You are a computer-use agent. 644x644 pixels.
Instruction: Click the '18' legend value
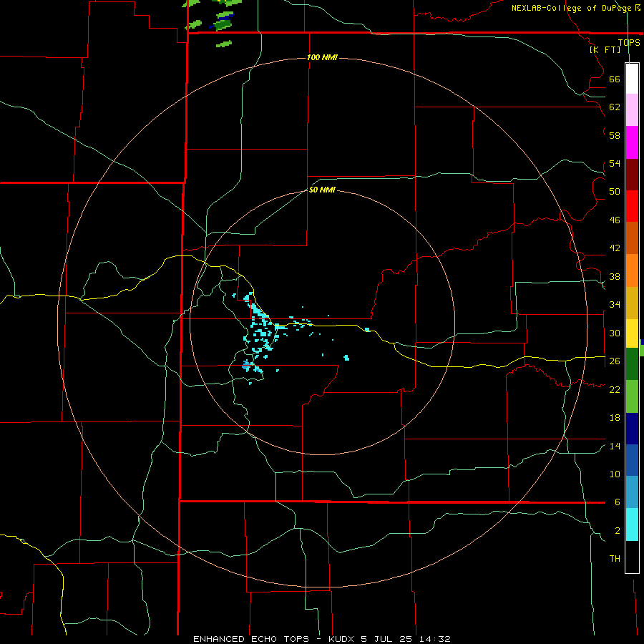pyautogui.click(x=615, y=417)
